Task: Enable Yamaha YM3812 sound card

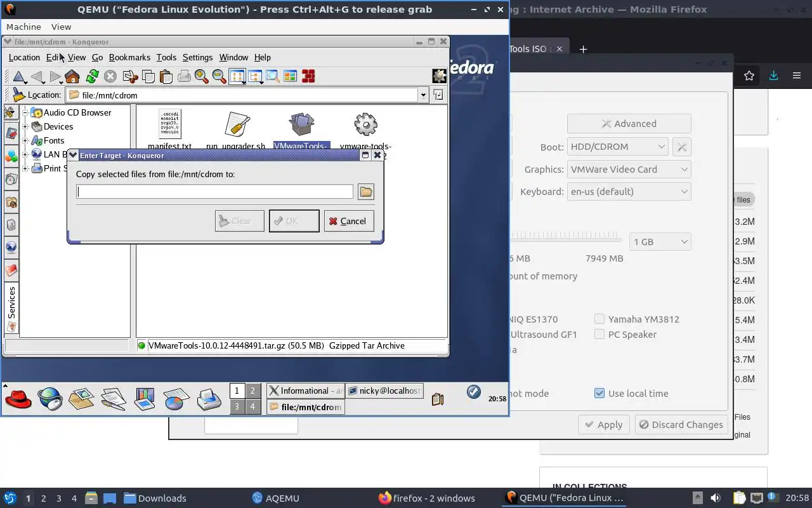Action: 599,319
